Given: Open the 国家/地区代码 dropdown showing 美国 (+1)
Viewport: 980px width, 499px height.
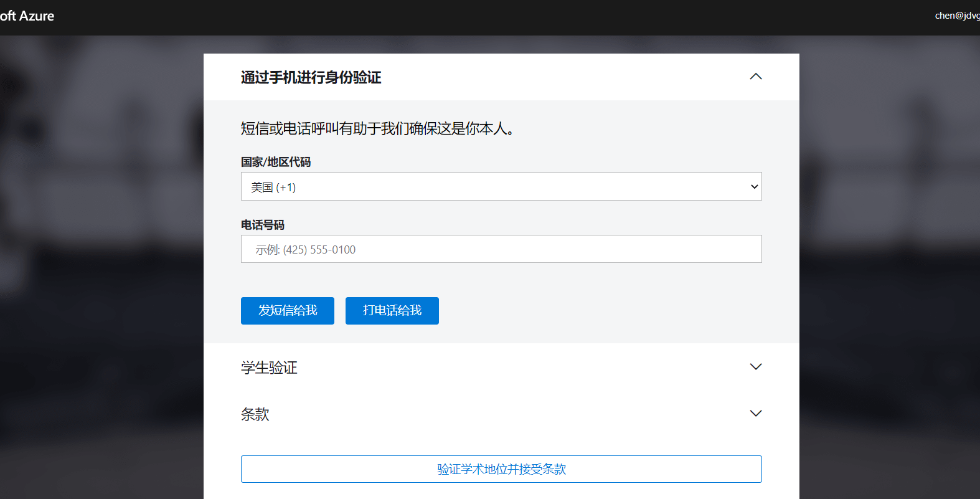Looking at the screenshot, I should [x=501, y=186].
